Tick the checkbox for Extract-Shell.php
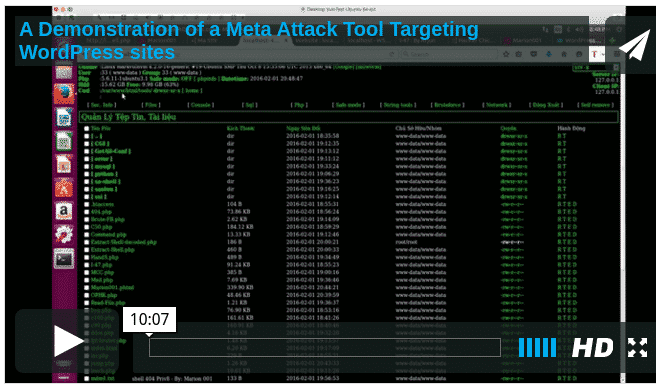656x388 pixels. 87,250
